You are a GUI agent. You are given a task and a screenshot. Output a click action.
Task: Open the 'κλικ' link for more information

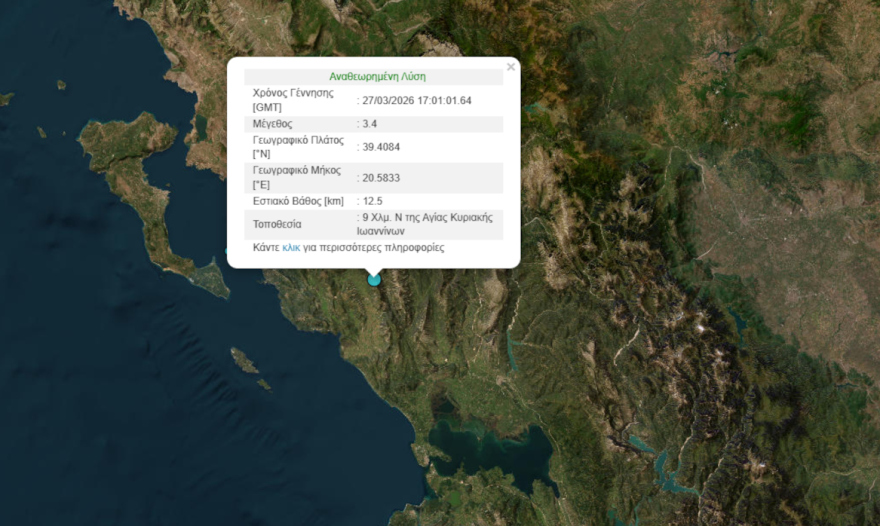(291, 247)
